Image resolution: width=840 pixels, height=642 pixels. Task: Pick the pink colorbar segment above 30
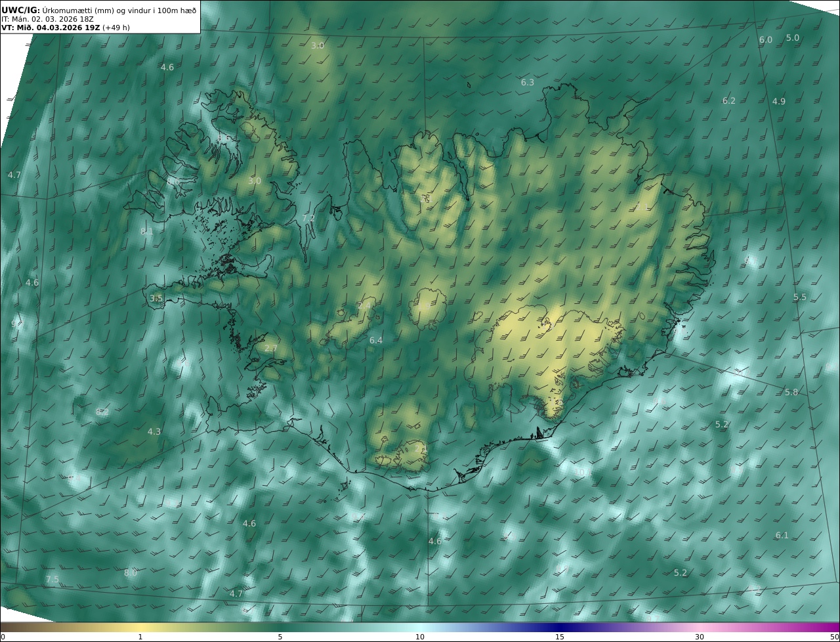(x=700, y=627)
